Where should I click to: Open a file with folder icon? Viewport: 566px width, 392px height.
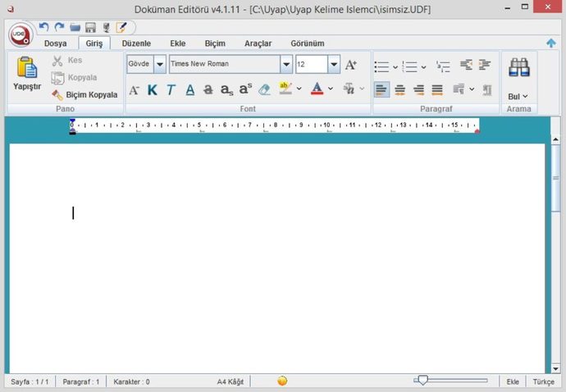[75, 27]
